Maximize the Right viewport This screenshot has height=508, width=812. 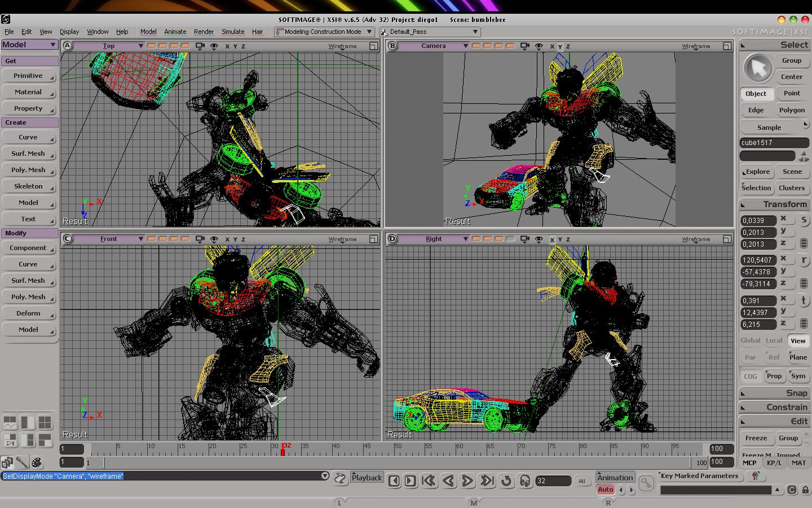tap(727, 239)
